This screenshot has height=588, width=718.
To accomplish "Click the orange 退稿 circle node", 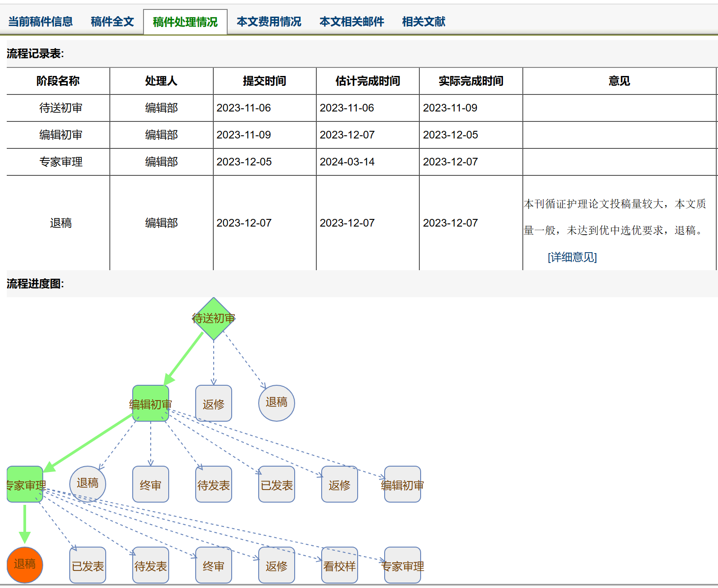I will click(x=25, y=565).
